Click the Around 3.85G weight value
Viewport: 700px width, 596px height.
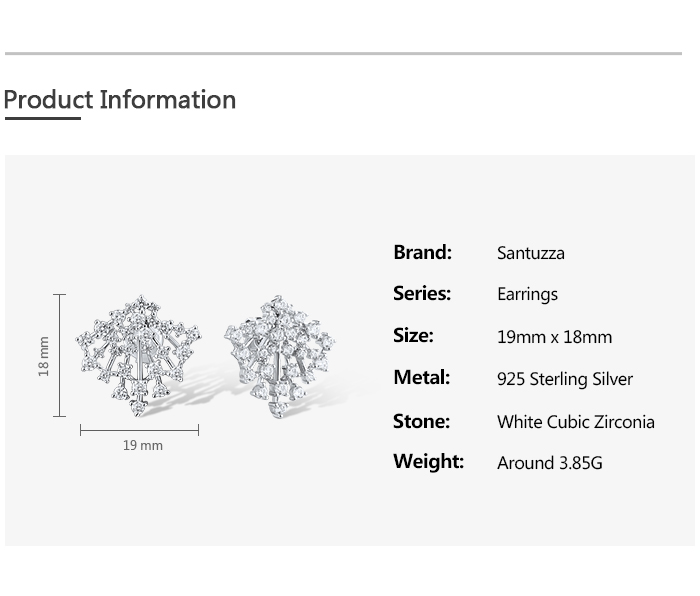click(x=549, y=463)
